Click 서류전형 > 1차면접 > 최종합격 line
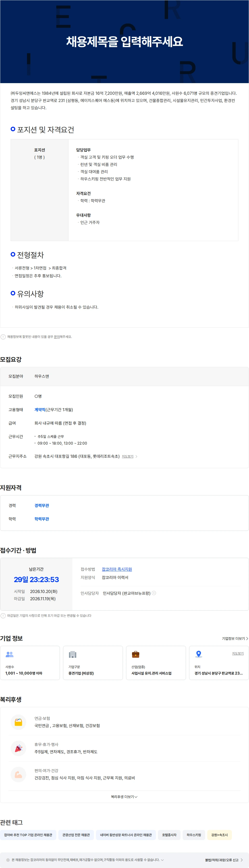The width and height of the screenshot is (249, 868). point(40,268)
